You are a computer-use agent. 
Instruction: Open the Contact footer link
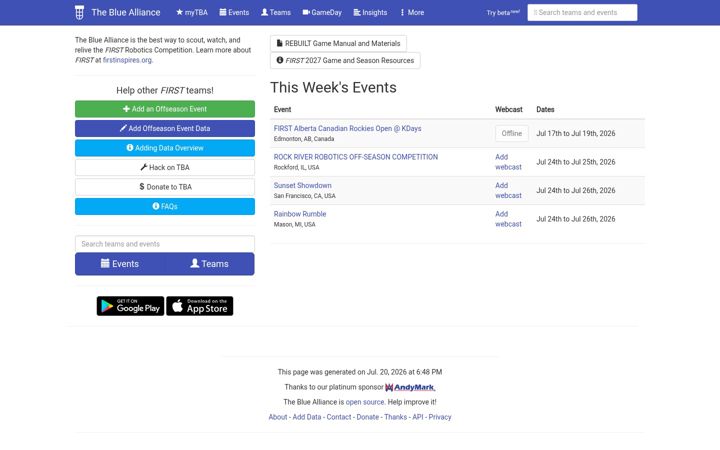click(339, 417)
